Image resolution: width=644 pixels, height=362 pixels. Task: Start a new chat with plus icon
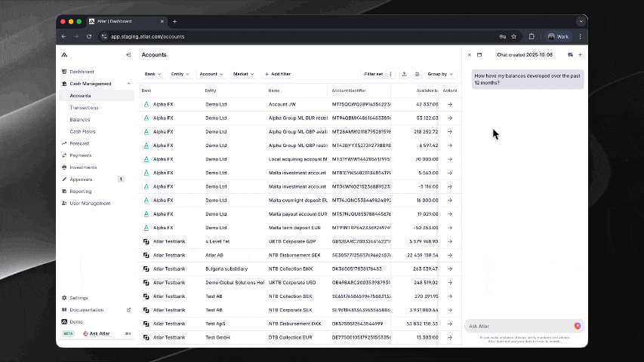pos(581,54)
